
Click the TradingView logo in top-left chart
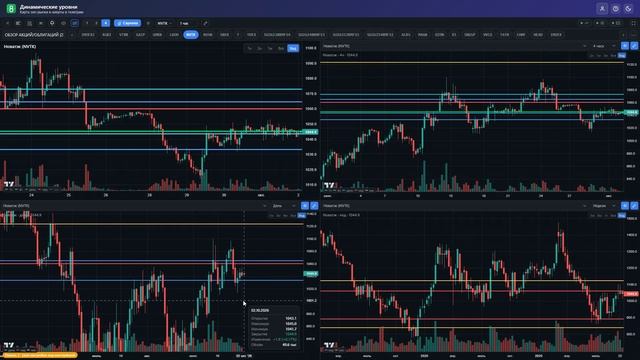(x=9, y=184)
